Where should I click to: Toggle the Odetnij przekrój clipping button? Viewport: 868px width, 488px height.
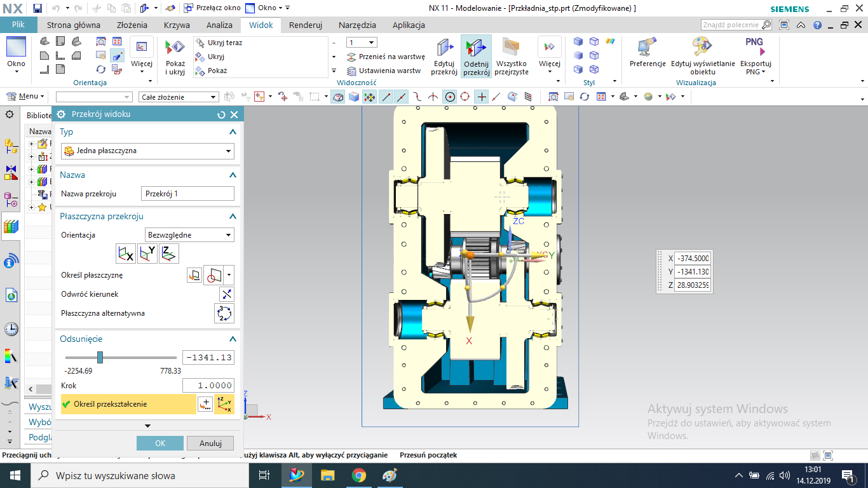476,57
